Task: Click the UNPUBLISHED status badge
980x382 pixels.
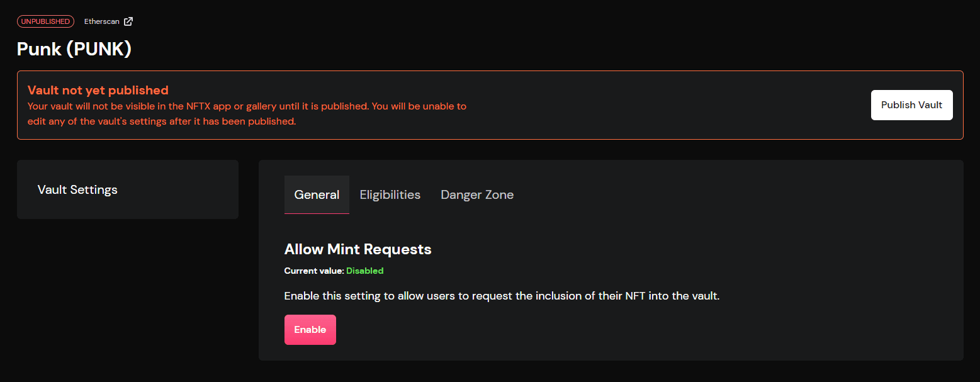Action: (x=45, y=21)
